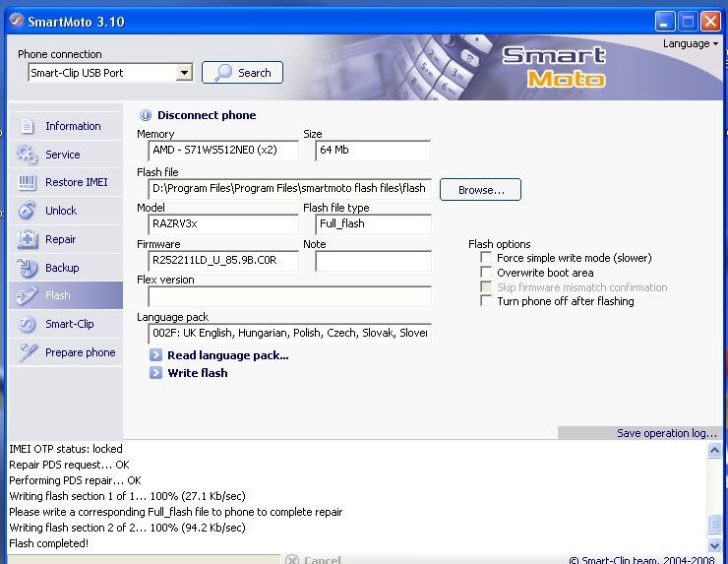Screen dimensions: 728x564
Task: Click the Unlock padlock icon
Action: 27,211
